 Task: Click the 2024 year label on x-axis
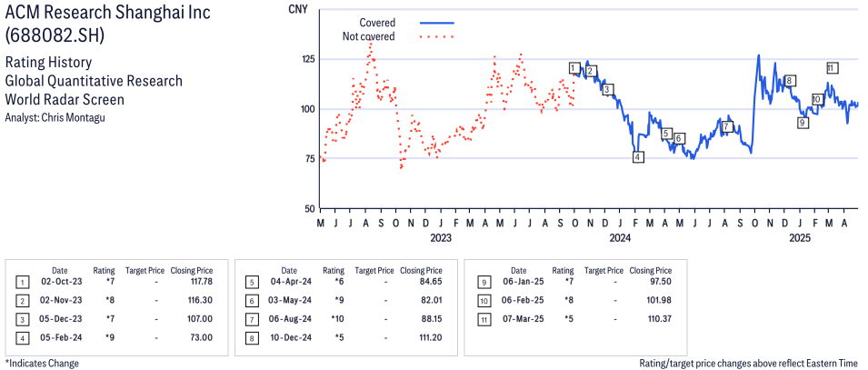(x=620, y=238)
